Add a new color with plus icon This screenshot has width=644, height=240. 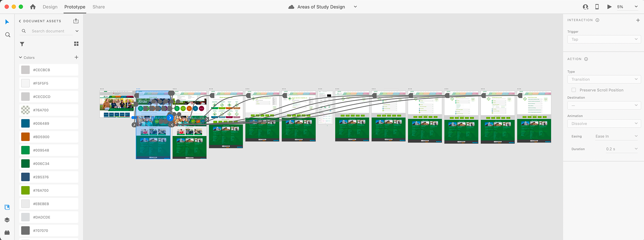tap(76, 57)
